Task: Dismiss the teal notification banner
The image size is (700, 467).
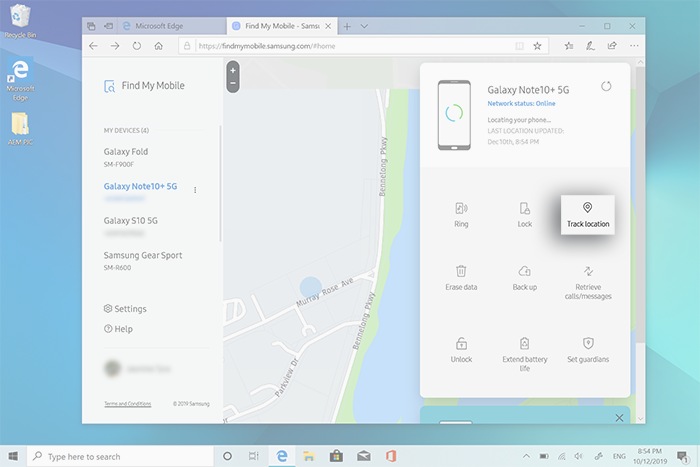Action: (619, 418)
